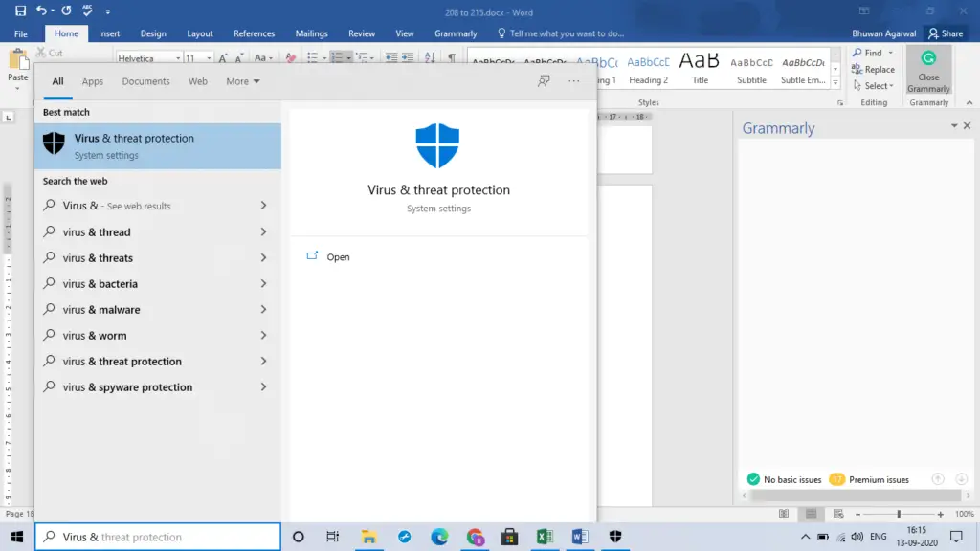Click the Replace button in Editing group
The image size is (980, 551).
point(873,69)
